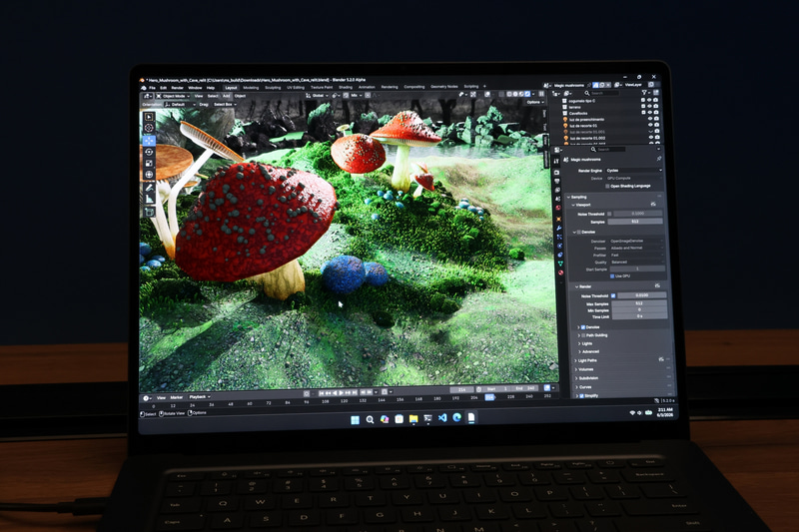Select the Measure tool
This screenshot has width=799, height=532.
click(149, 199)
